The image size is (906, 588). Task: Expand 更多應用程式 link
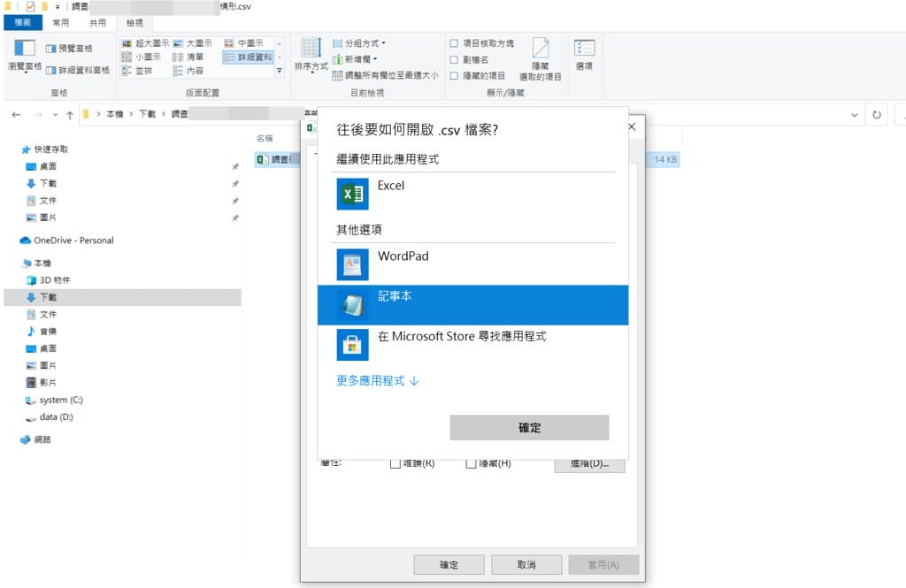pos(377,380)
